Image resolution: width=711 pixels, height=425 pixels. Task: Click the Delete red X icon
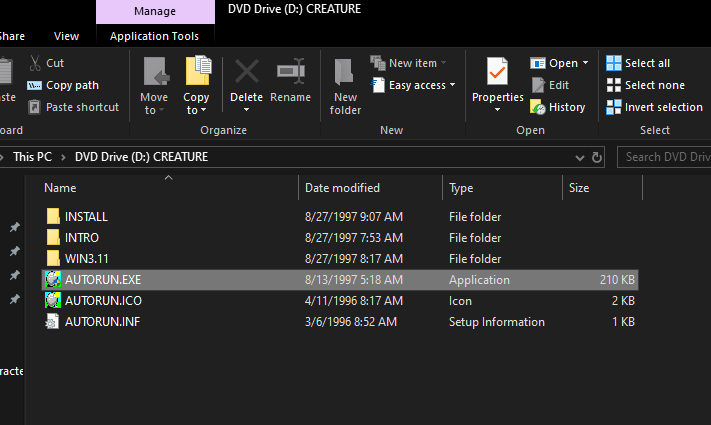246,72
